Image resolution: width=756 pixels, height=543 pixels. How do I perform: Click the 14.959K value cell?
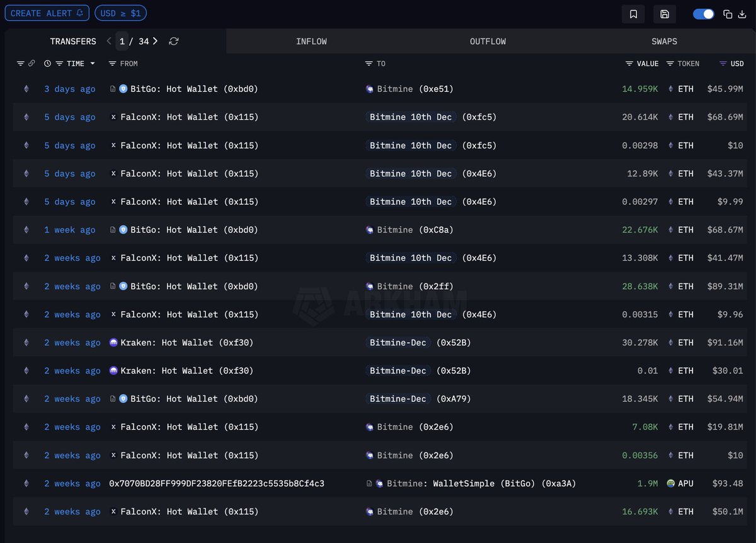click(x=639, y=89)
